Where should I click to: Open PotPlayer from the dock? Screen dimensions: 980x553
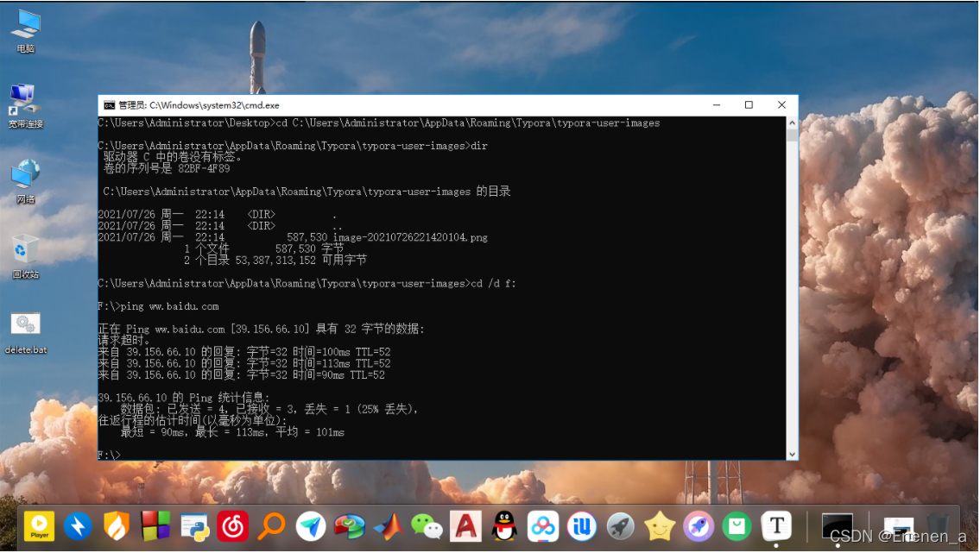(39, 525)
